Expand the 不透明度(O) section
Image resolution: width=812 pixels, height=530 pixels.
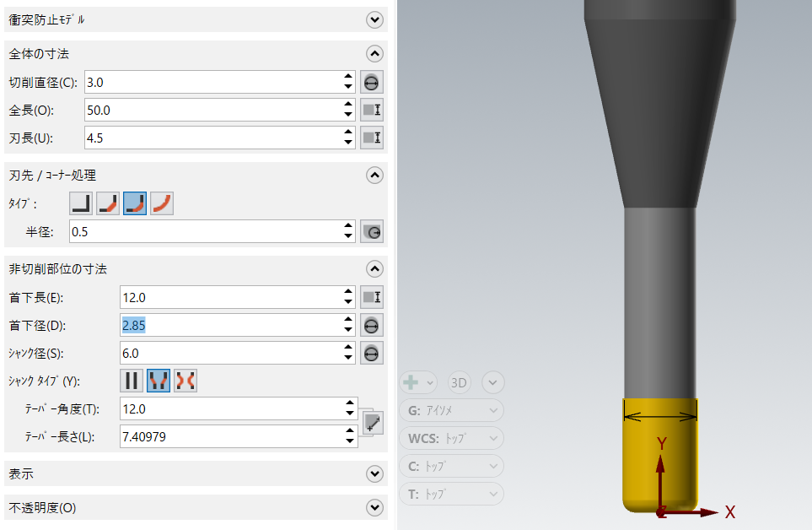[375, 508]
